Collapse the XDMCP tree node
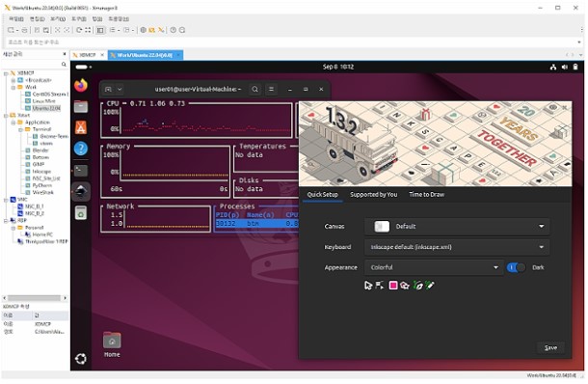Image resolution: width=588 pixels, height=384 pixels. coord(6,73)
